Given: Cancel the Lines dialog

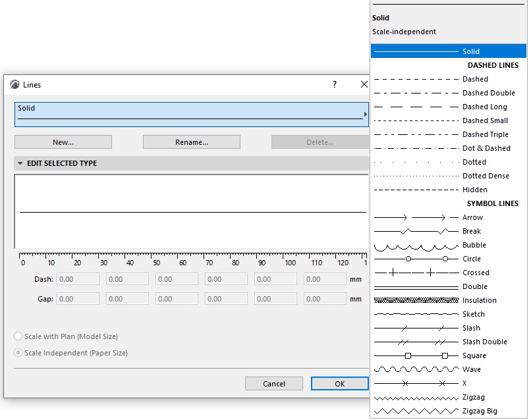Looking at the screenshot, I should 274,384.
